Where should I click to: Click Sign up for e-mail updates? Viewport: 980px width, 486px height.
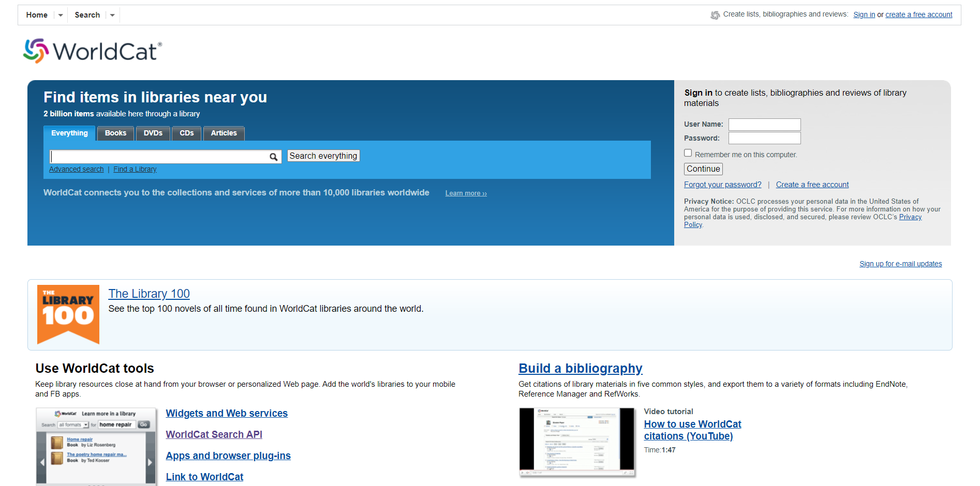pyautogui.click(x=901, y=264)
